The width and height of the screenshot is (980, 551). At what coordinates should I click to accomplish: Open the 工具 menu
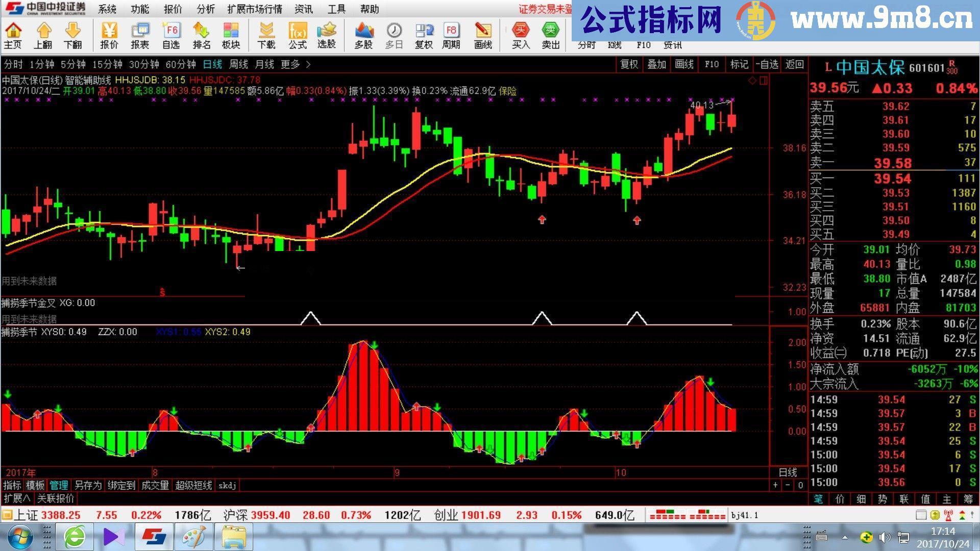tap(336, 9)
